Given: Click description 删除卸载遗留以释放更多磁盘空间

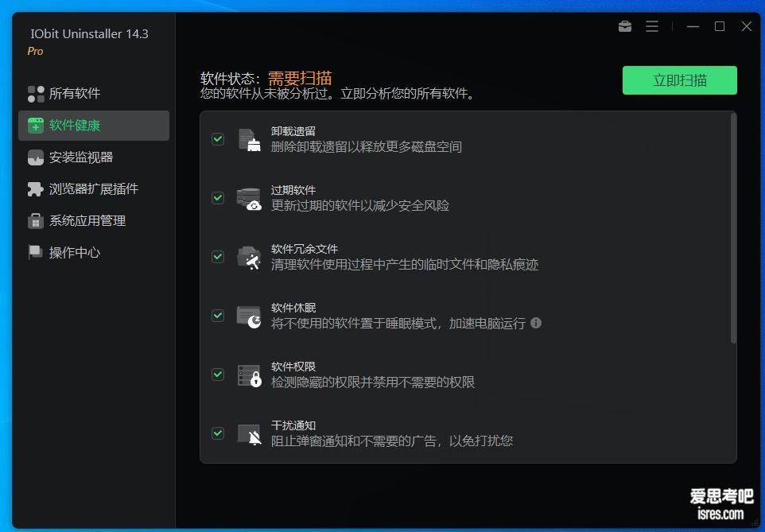Looking at the screenshot, I should pyautogui.click(x=367, y=147).
